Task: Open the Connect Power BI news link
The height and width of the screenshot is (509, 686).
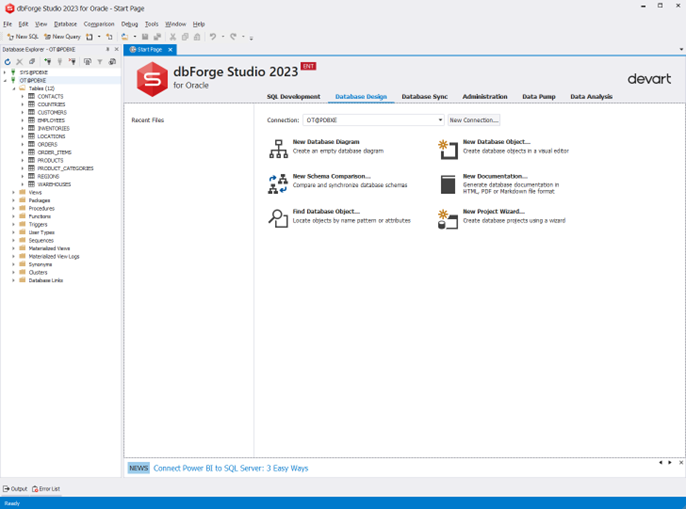Action: pos(231,468)
